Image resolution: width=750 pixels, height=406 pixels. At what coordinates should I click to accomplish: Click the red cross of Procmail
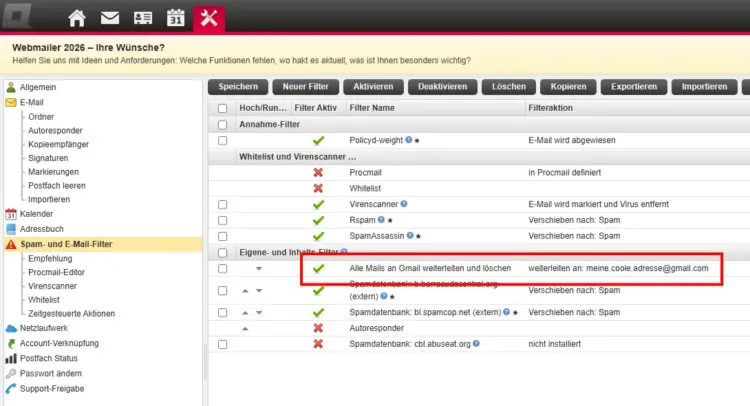point(318,173)
